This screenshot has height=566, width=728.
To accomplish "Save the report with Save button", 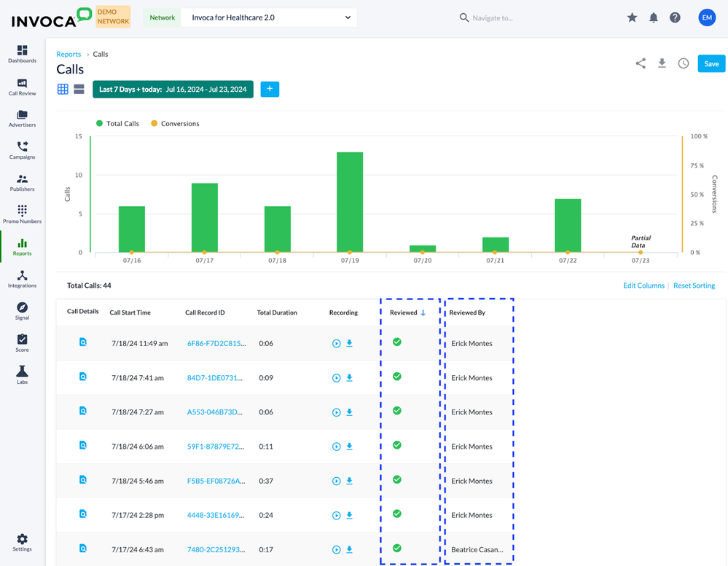I will [711, 63].
